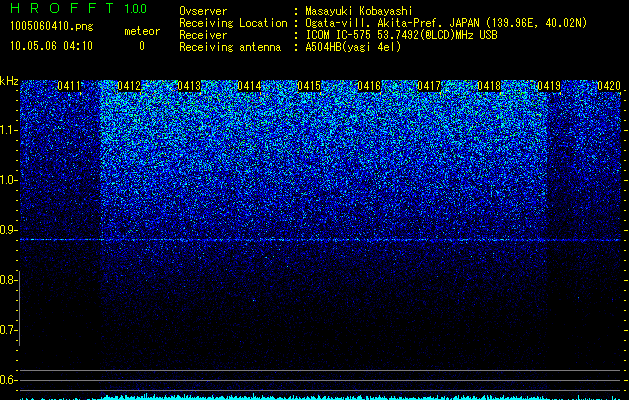
Task: Click the 0418 time marker
Action: pos(489,86)
